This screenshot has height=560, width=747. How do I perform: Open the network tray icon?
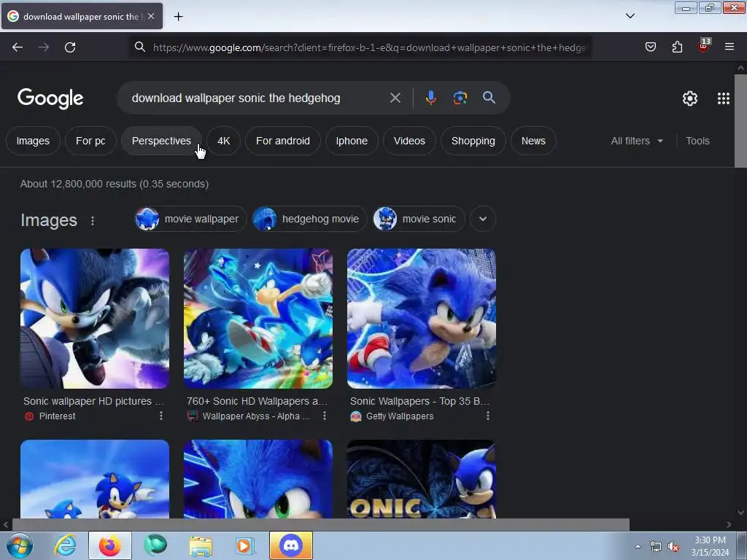pyautogui.click(x=656, y=547)
